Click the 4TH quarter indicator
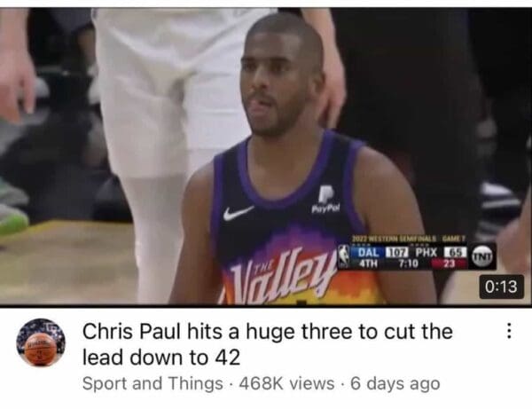532x409 pixels. pyautogui.click(x=368, y=263)
